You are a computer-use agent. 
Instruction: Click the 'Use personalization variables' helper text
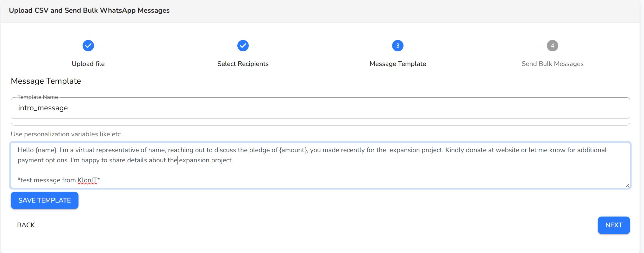(x=66, y=134)
